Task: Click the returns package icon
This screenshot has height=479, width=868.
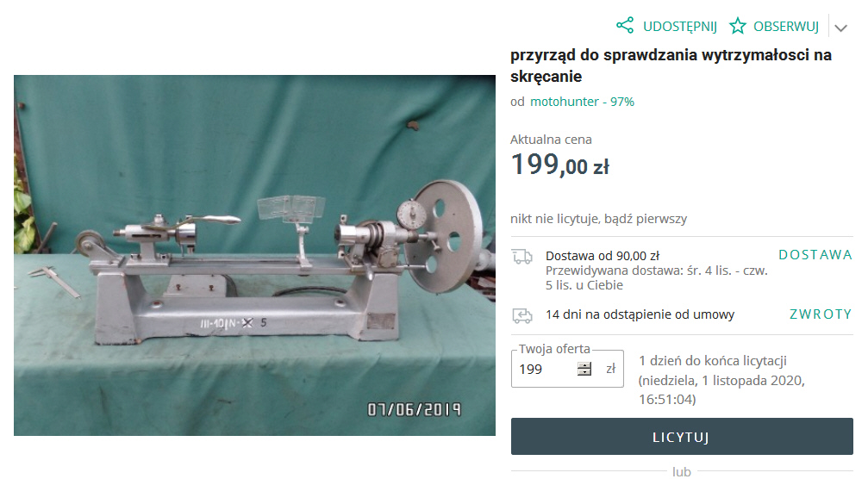Action: click(x=522, y=315)
